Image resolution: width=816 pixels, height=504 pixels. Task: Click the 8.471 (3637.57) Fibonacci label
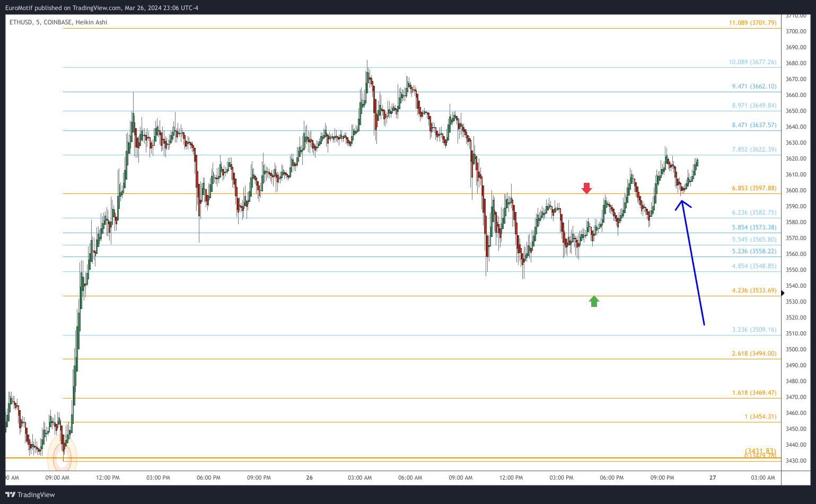coord(754,125)
